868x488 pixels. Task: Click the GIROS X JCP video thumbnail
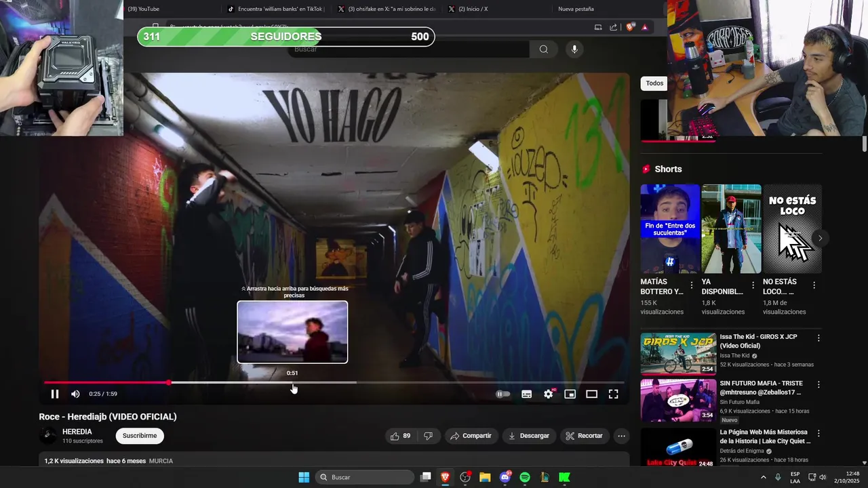[678, 353]
